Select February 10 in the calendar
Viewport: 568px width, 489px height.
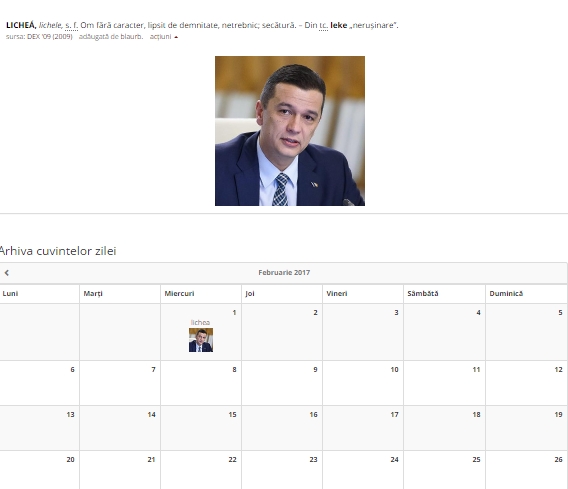tap(363, 383)
